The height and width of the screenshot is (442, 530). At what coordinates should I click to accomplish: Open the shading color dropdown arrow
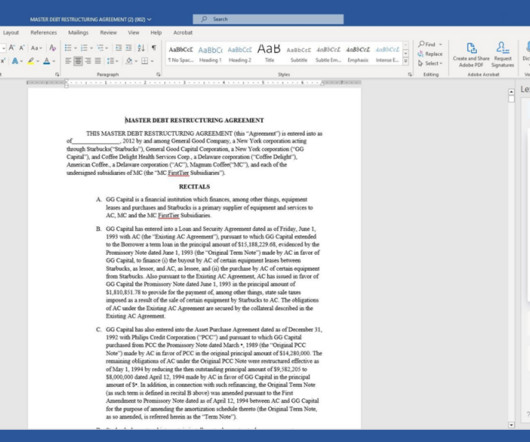click(136, 62)
